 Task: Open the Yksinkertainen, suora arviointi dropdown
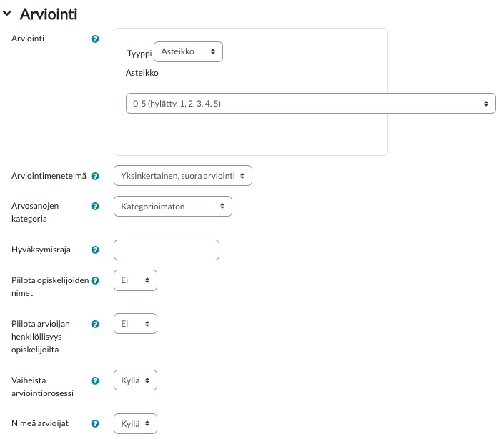pyautogui.click(x=182, y=175)
